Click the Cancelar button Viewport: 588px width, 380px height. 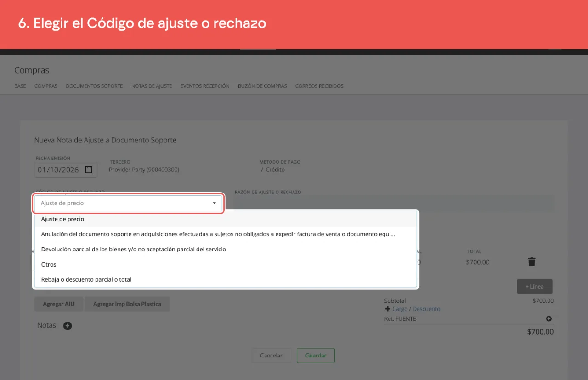[x=271, y=356]
